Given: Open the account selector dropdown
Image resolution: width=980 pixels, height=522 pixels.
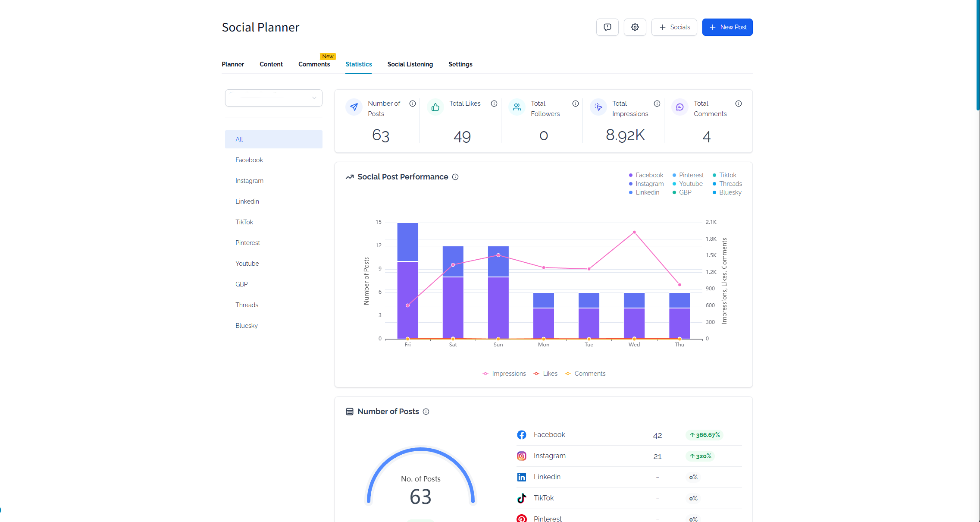Looking at the screenshot, I should pyautogui.click(x=273, y=98).
